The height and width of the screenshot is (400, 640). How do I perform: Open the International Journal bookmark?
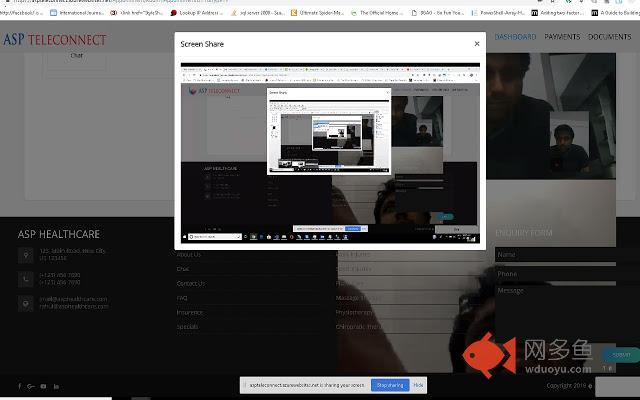coord(77,13)
